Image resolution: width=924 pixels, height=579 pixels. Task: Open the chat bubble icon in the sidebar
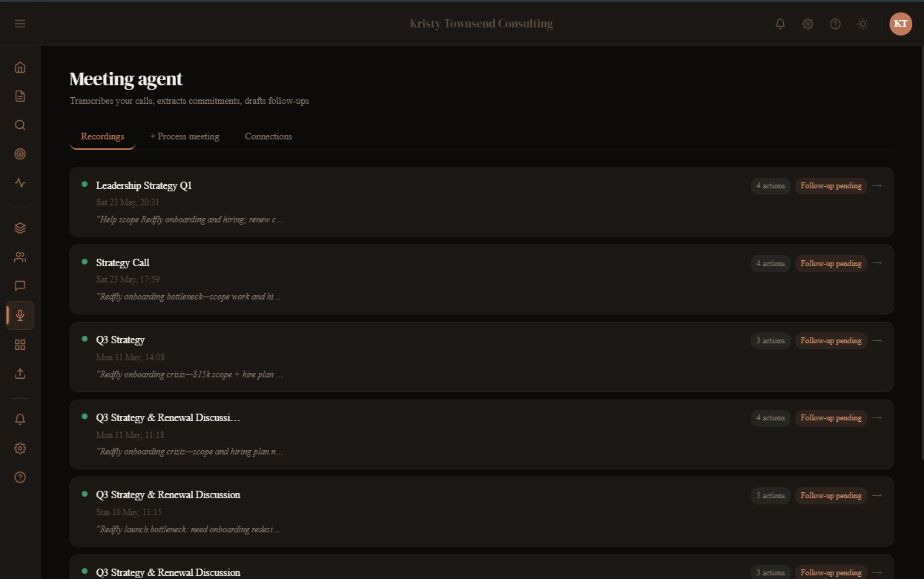click(20, 286)
